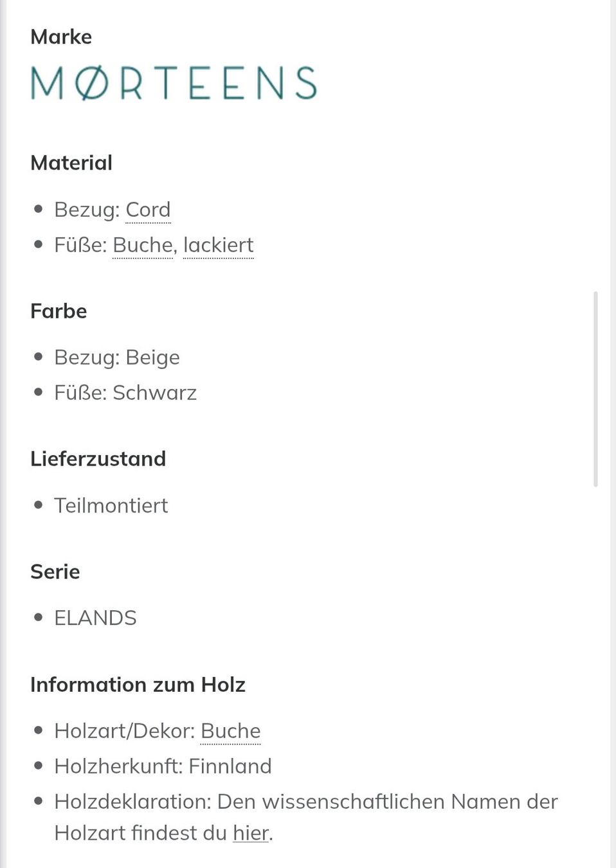Screen dimensions: 616x868
Task: Click Buche link in the Füße material line
Action: click(x=143, y=245)
